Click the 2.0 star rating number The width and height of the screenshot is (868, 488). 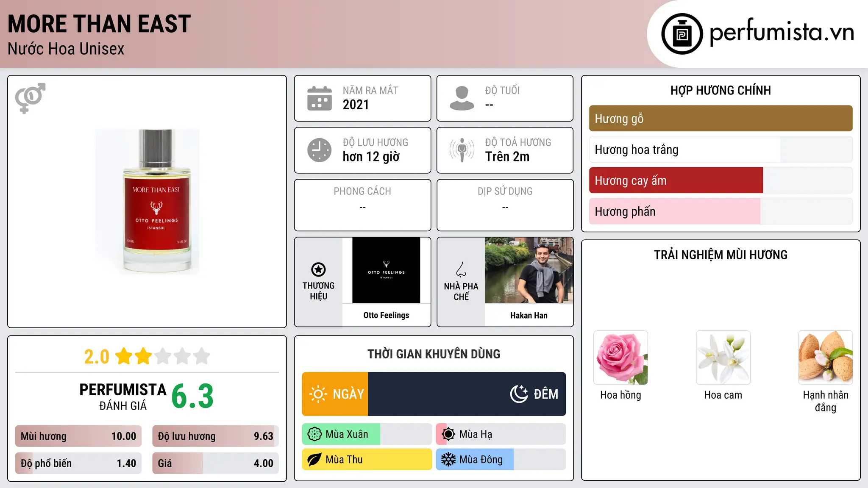click(x=97, y=357)
